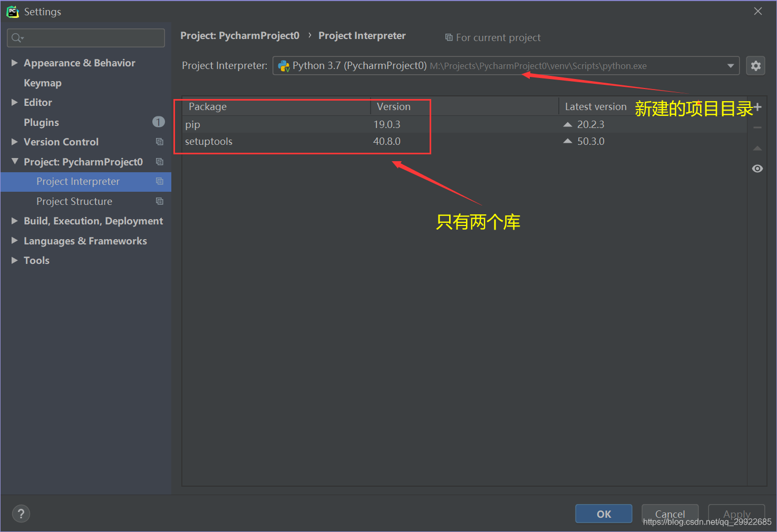Expand Languages & Frameworks node

(15, 241)
